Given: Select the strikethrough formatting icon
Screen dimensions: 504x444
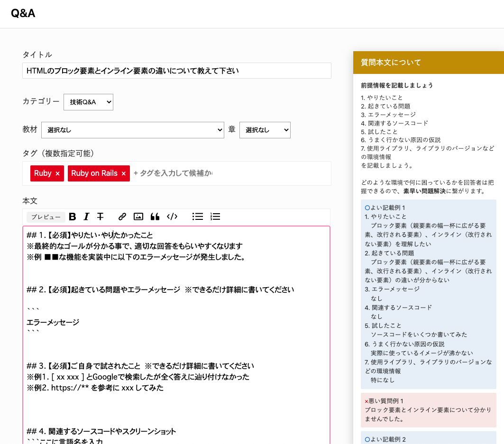Looking at the screenshot, I should 101,217.
